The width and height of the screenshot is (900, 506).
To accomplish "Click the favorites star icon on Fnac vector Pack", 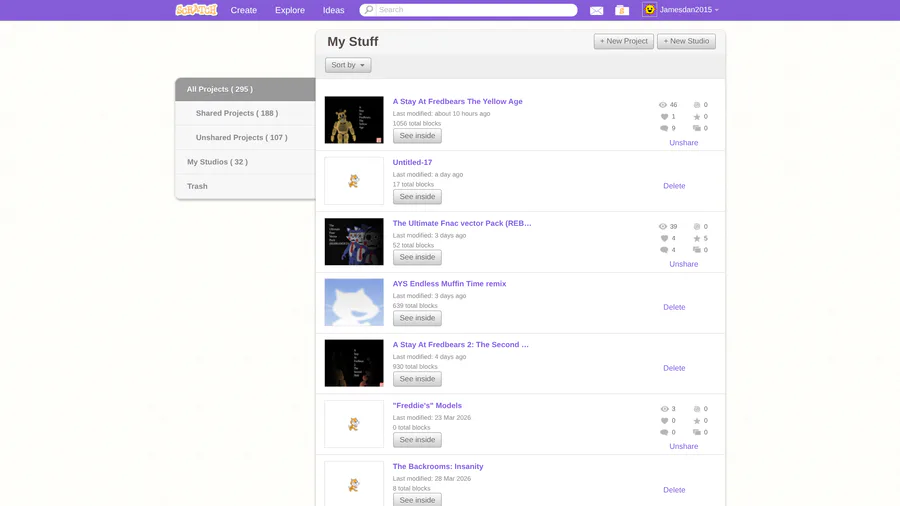I will 697,238.
